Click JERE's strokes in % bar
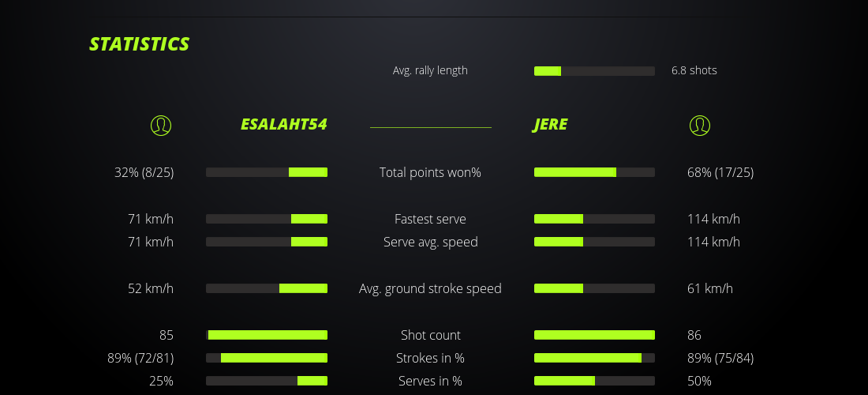 point(594,358)
